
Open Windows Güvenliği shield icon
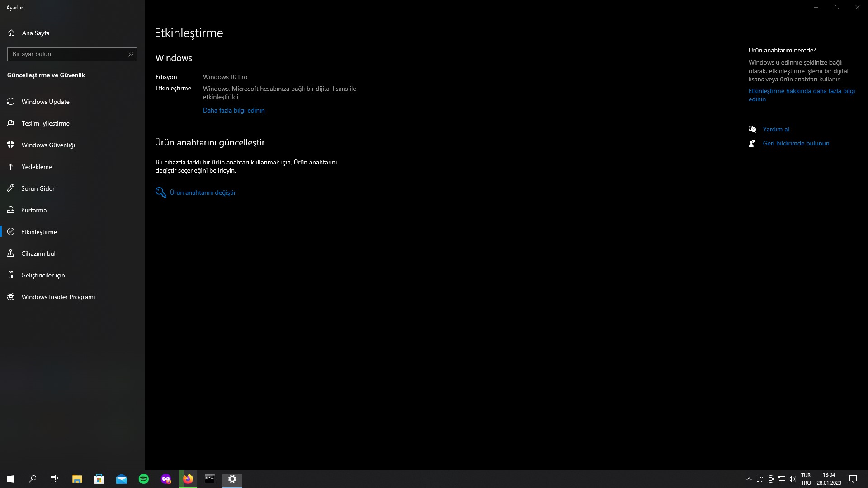(x=11, y=145)
